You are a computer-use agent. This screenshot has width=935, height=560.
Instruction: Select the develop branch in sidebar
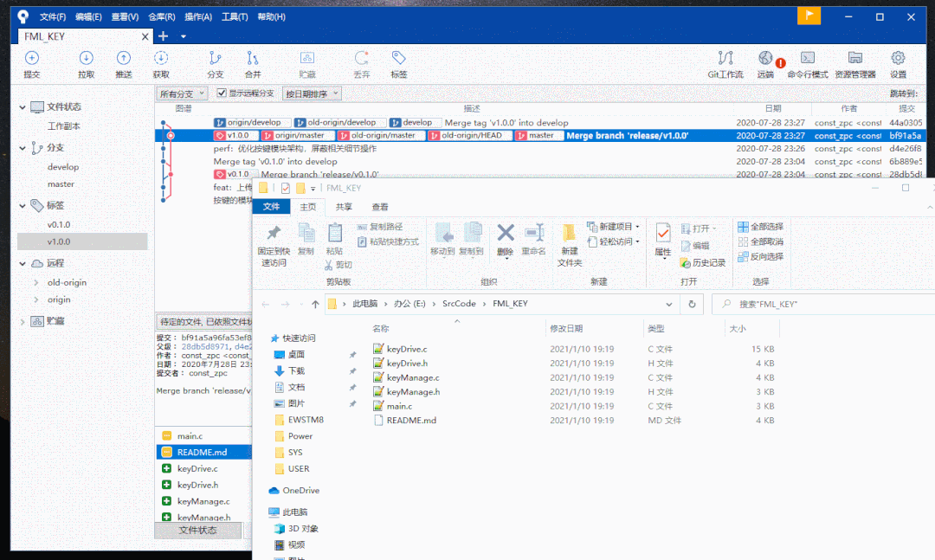coord(63,167)
